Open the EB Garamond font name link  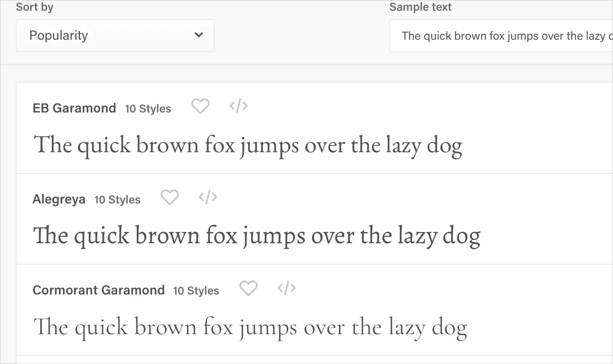click(x=74, y=108)
